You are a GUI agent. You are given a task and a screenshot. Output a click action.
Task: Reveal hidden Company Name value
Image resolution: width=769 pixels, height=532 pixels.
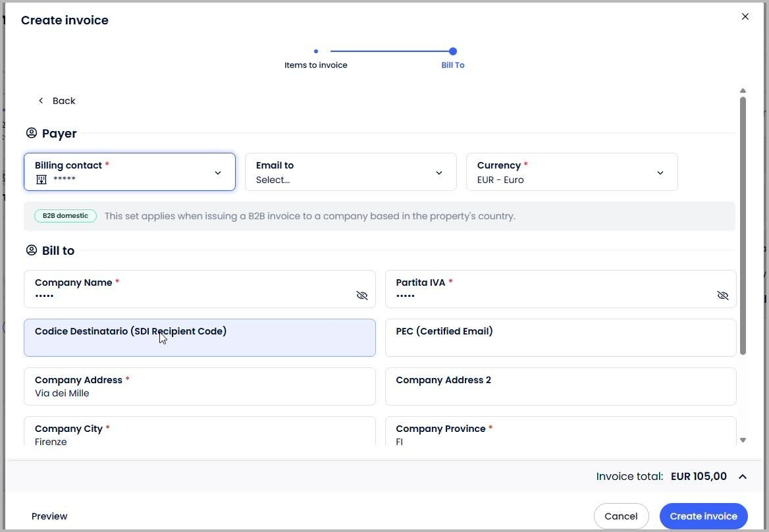click(x=362, y=295)
